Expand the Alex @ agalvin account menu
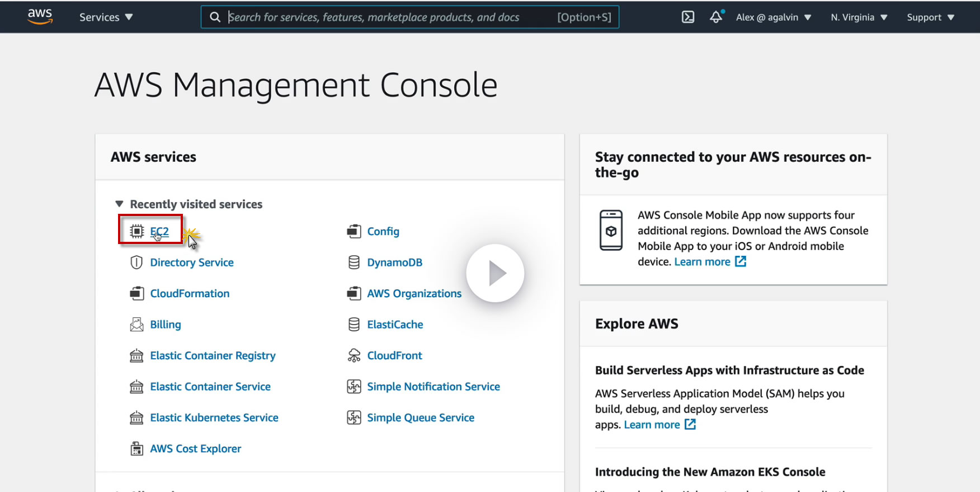 click(773, 17)
